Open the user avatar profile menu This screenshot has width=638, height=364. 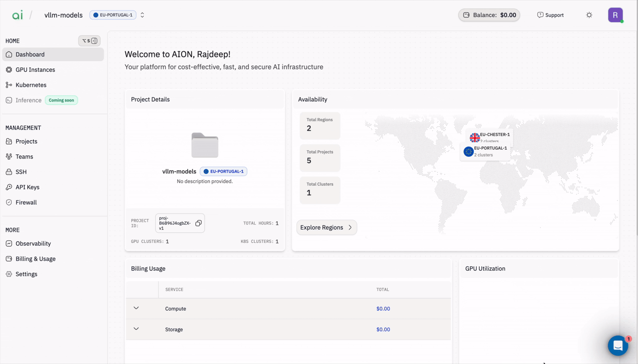coord(615,15)
